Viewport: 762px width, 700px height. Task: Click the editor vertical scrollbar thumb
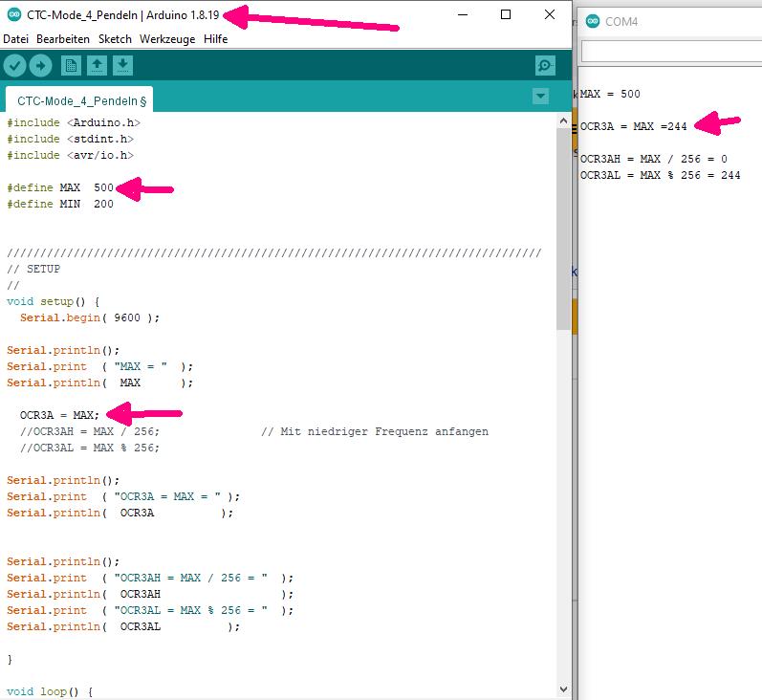[564, 230]
